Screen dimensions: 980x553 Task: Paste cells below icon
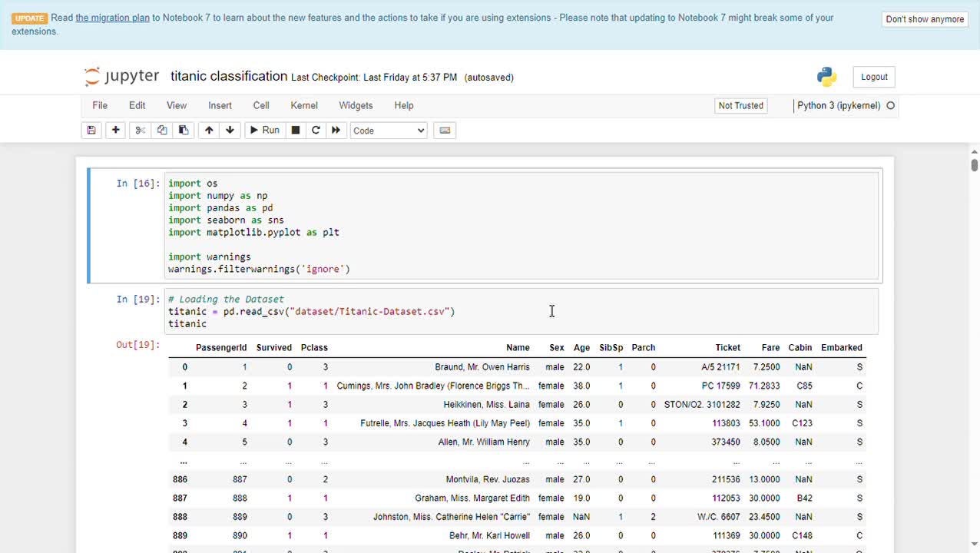[x=184, y=131]
